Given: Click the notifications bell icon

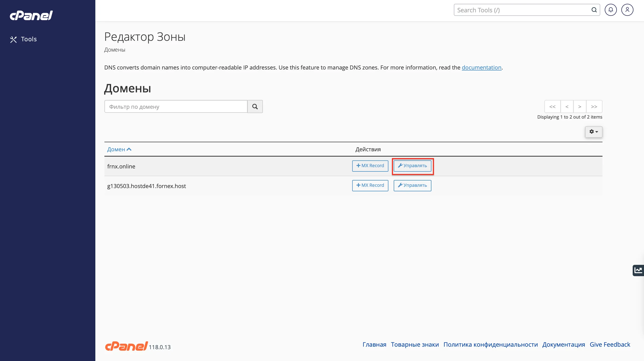Looking at the screenshot, I should pyautogui.click(x=611, y=10).
